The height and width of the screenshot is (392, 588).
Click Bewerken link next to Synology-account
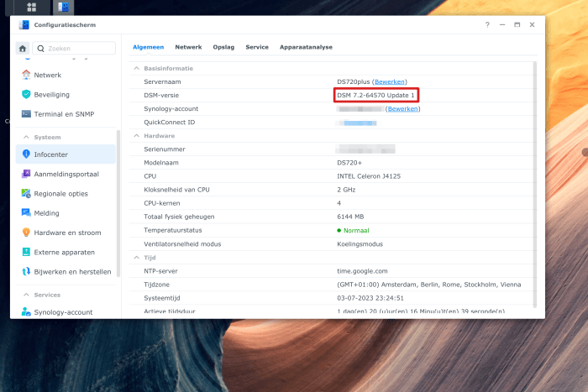tap(402, 108)
